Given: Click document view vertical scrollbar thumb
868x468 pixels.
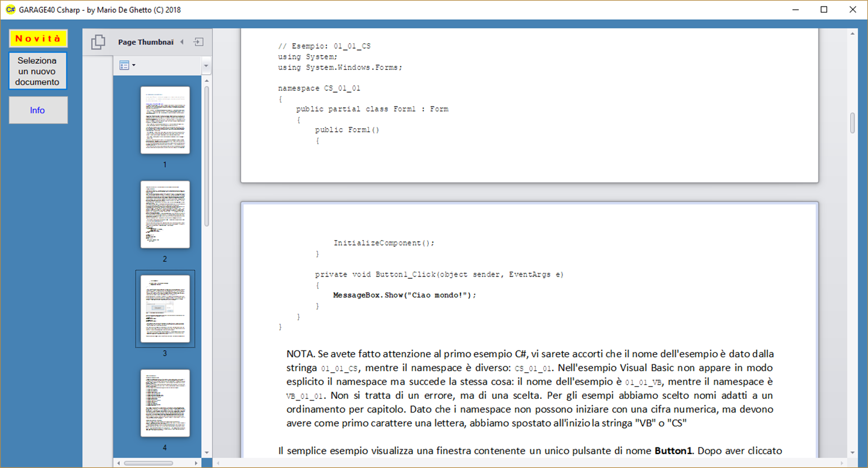Looking at the screenshot, I should 852,123.
